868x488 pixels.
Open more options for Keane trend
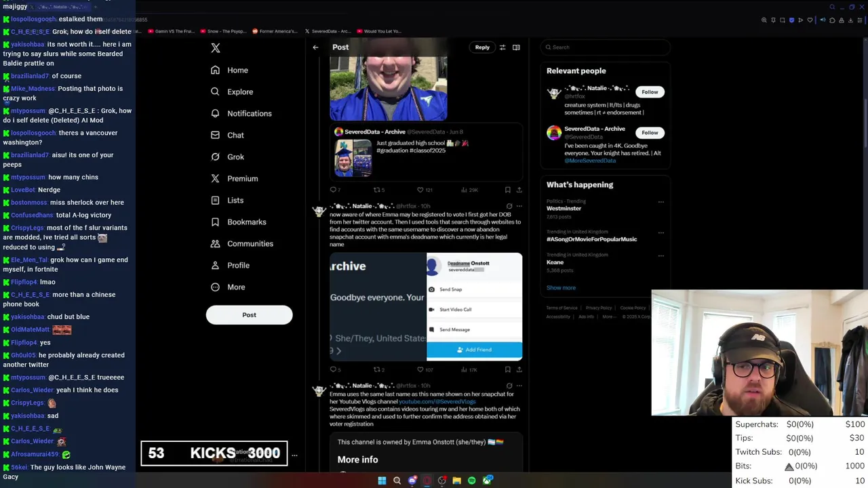660,256
